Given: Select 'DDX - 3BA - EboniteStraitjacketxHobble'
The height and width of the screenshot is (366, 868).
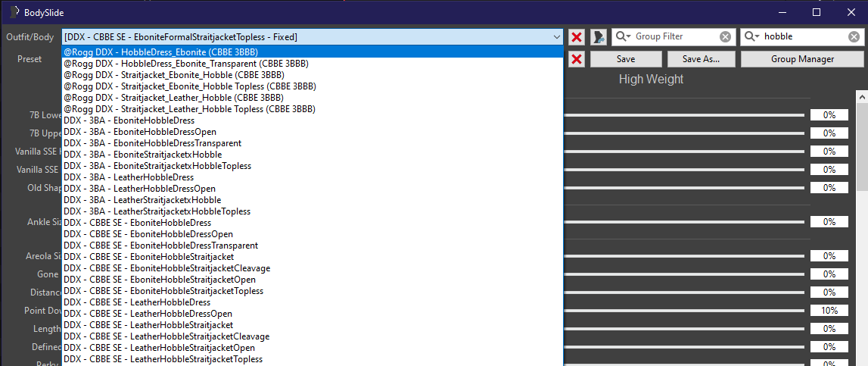Looking at the screenshot, I should (313, 155).
